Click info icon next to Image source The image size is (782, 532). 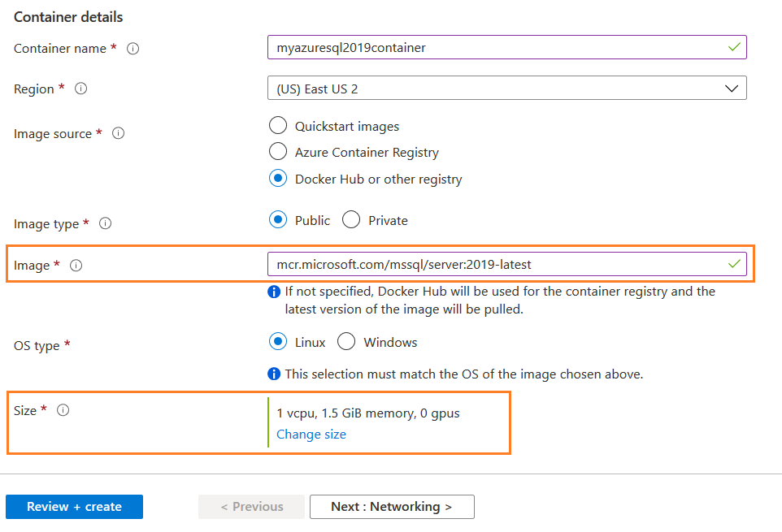[118, 134]
